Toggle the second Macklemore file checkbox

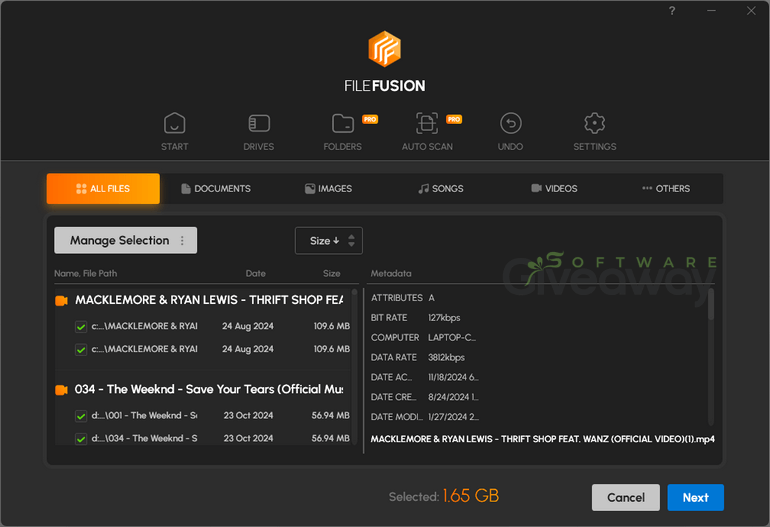[81, 349]
